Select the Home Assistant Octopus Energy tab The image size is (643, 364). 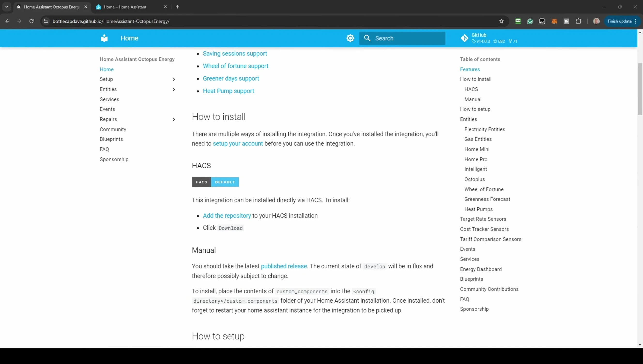tap(52, 7)
